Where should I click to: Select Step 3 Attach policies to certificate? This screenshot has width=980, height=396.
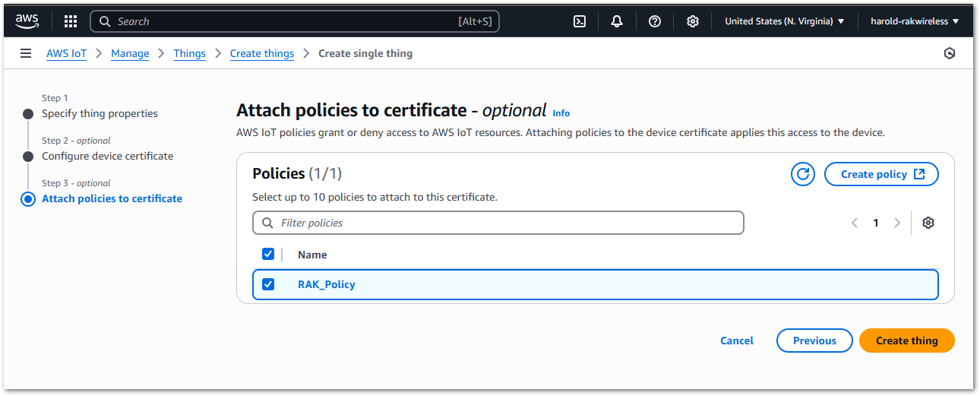pyautogui.click(x=112, y=198)
